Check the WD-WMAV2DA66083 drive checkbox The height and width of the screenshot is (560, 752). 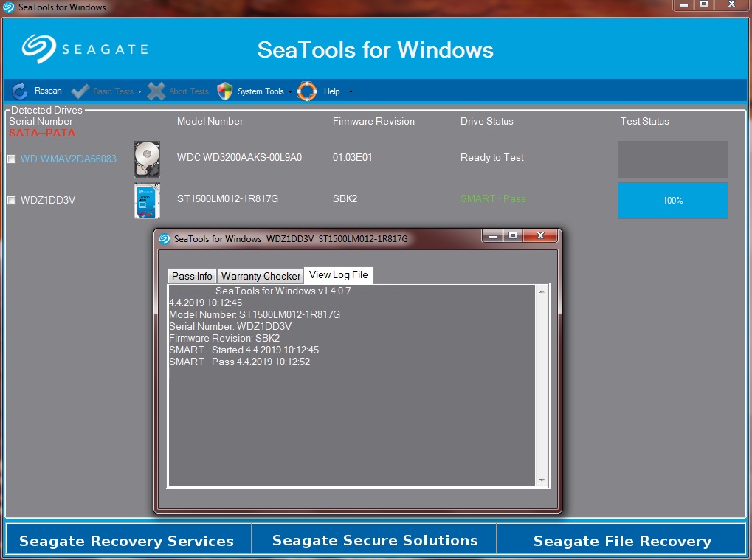11,159
